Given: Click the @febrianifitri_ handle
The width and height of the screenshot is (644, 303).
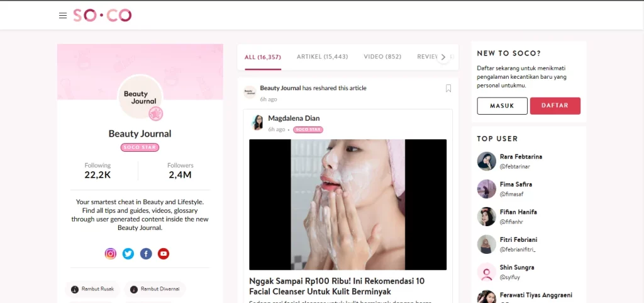Looking at the screenshot, I should point(518,249).
